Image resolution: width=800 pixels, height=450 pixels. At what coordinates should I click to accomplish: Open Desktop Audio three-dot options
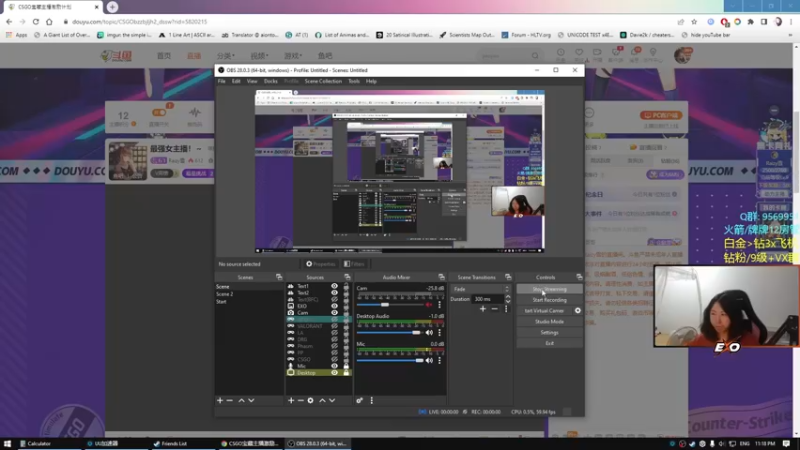[x=439, y=333]
